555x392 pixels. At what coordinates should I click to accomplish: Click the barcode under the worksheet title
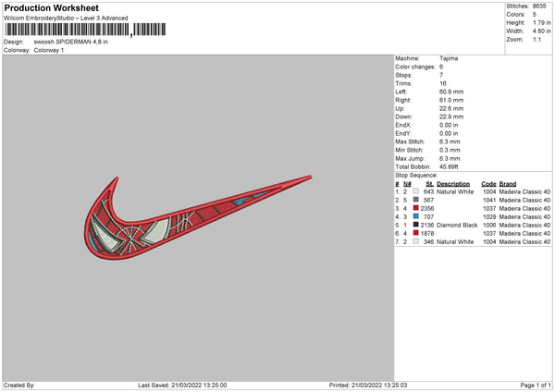pyautogui.click(x=85, y=30)
